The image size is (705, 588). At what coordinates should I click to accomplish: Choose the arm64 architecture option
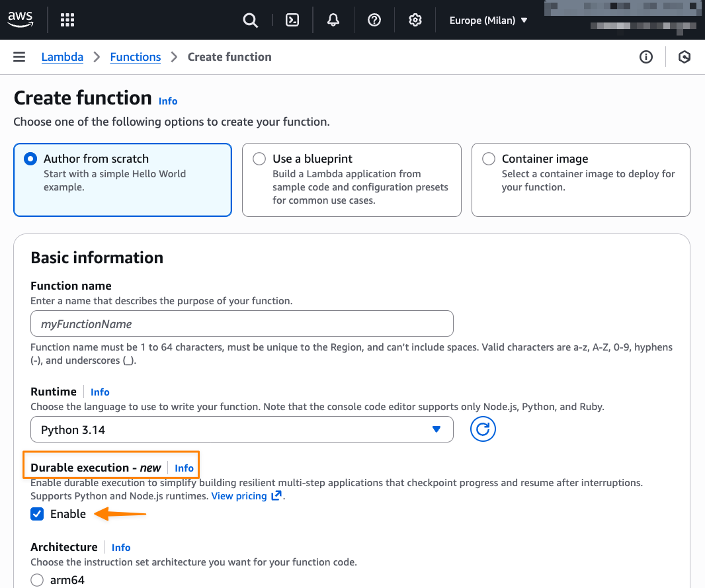click(x=38, y=580)
